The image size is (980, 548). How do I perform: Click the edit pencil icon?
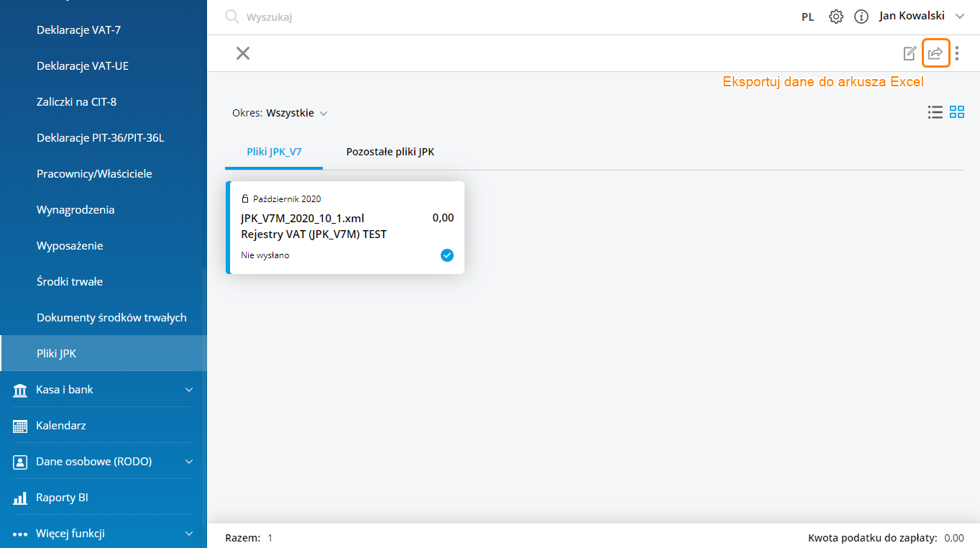910,53
